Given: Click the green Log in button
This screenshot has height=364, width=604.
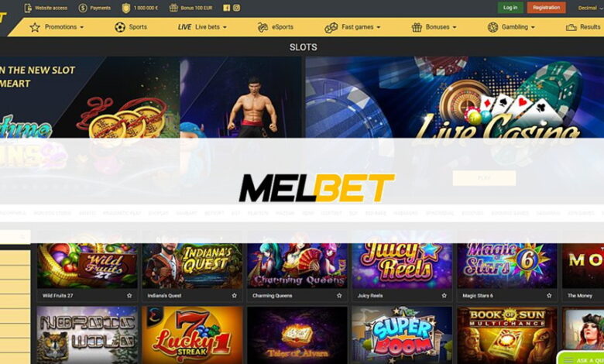Looking at the screenshot, I should click(510, 8).
